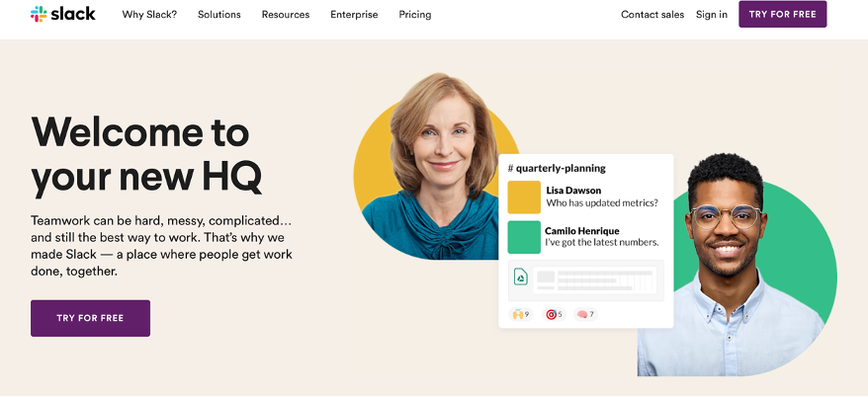This screenshot has height=397, width=868.
Task: Click the Google Drive file icon
Action: (x=520, y=277)
